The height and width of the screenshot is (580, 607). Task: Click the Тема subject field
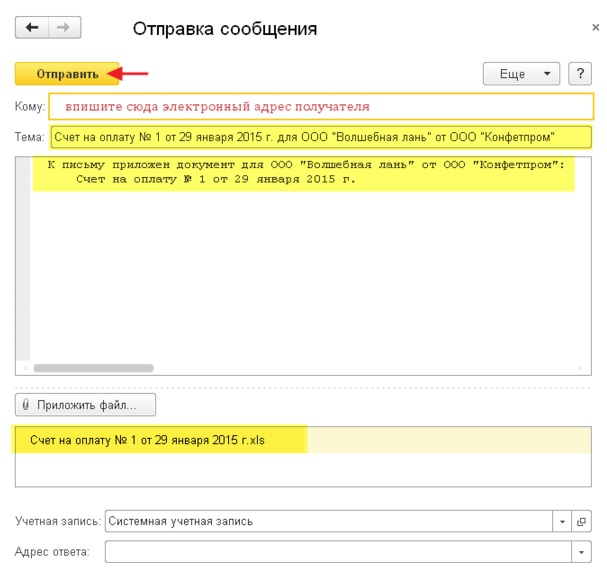(x=321, y=137)
